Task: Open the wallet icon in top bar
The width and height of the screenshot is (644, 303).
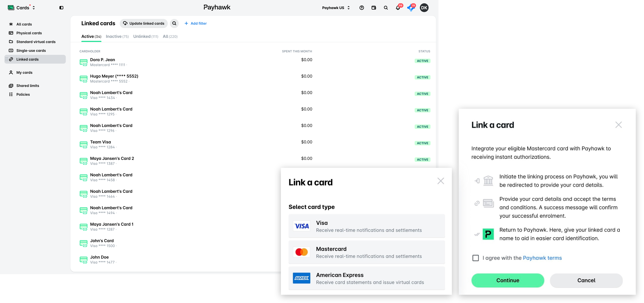Action: tap(374, 8)
